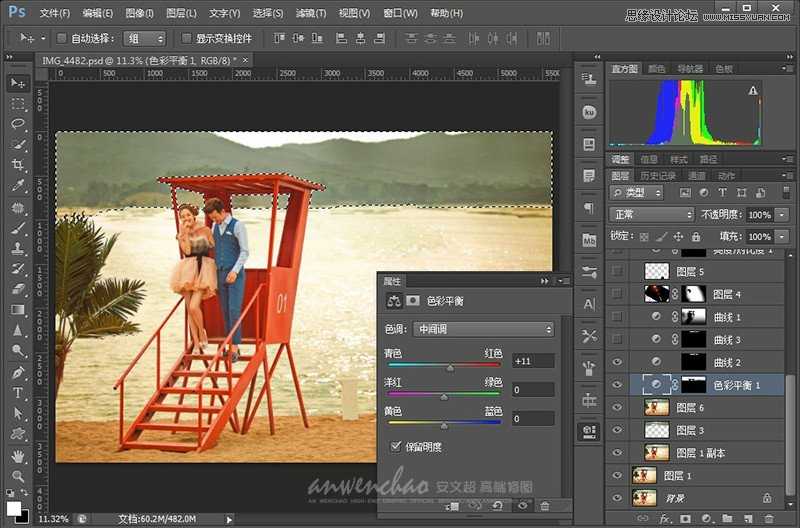Select the Lasso tool
800x528 pixels.
pos(18,124)
